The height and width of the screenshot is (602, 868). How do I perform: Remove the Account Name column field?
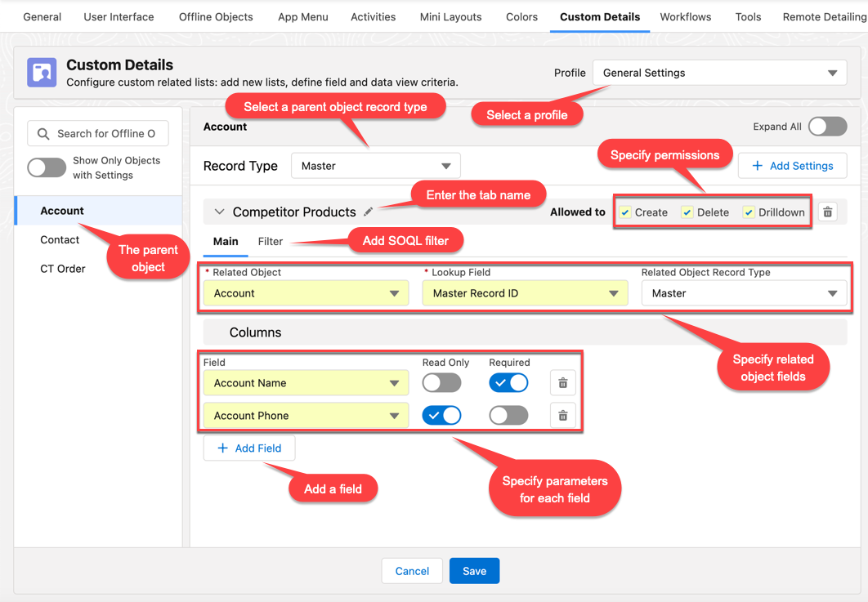point(562,382)
